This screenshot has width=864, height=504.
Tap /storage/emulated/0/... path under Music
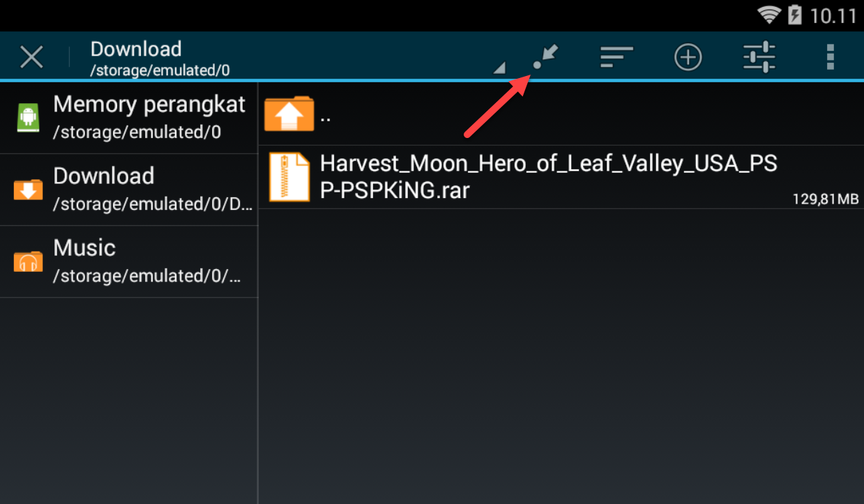148,275
